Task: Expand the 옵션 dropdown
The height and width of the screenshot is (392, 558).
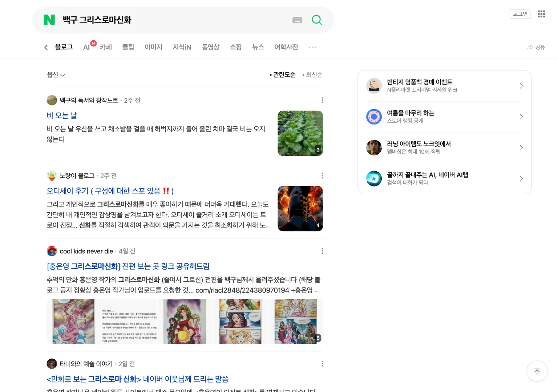Action: tap(56, 74)
